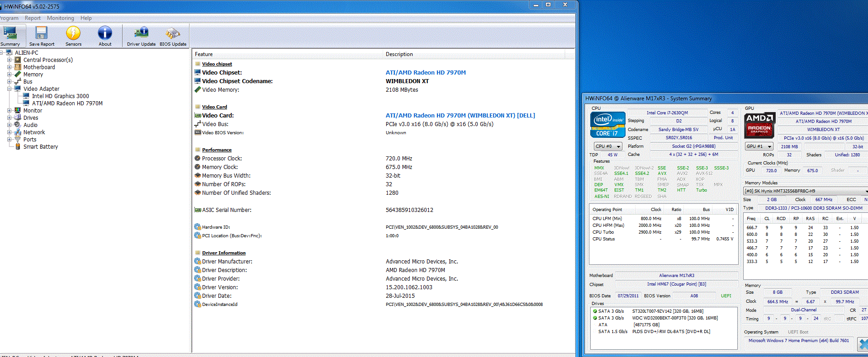Select Smart Battery in the tree
Image resolution: width=868 pixels, height=357 pixels.
click(x=40, y=147)
